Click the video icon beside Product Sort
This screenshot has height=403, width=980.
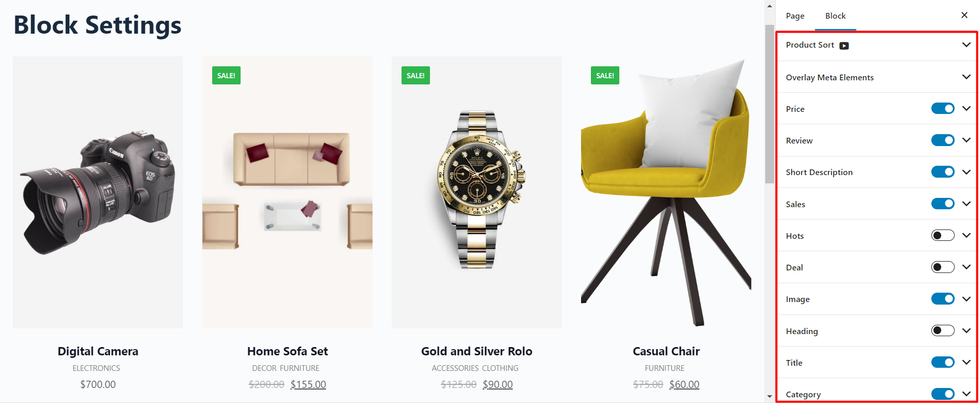(844, 46)
